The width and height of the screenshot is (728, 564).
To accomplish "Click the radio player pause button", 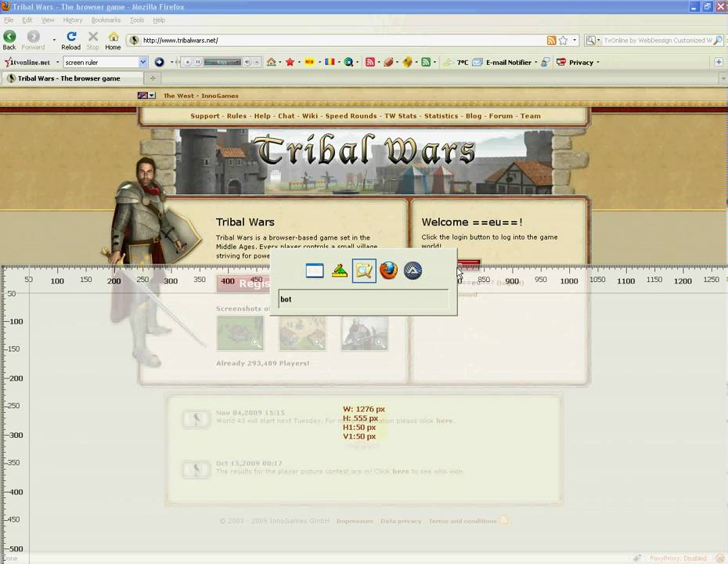I will [198, 62].
